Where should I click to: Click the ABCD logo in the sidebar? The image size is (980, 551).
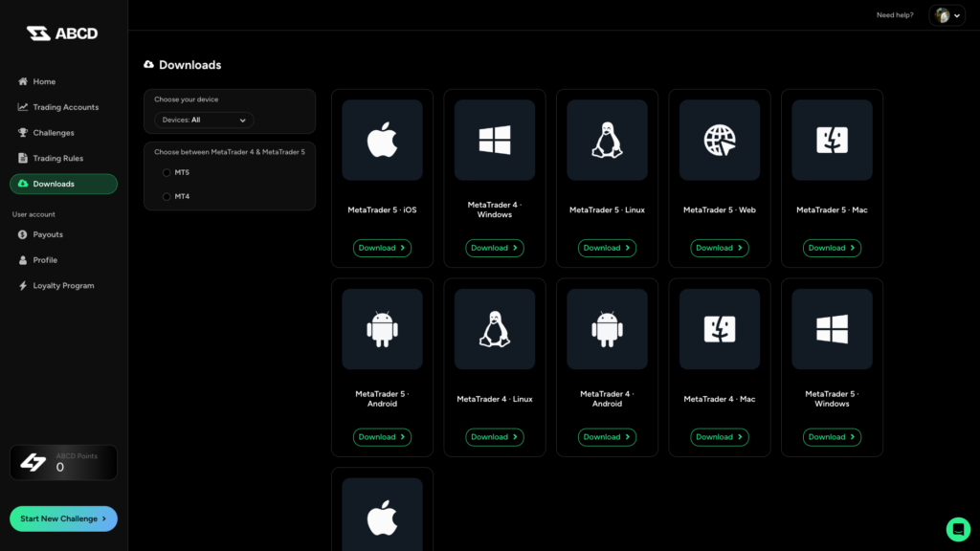(62, 33)
